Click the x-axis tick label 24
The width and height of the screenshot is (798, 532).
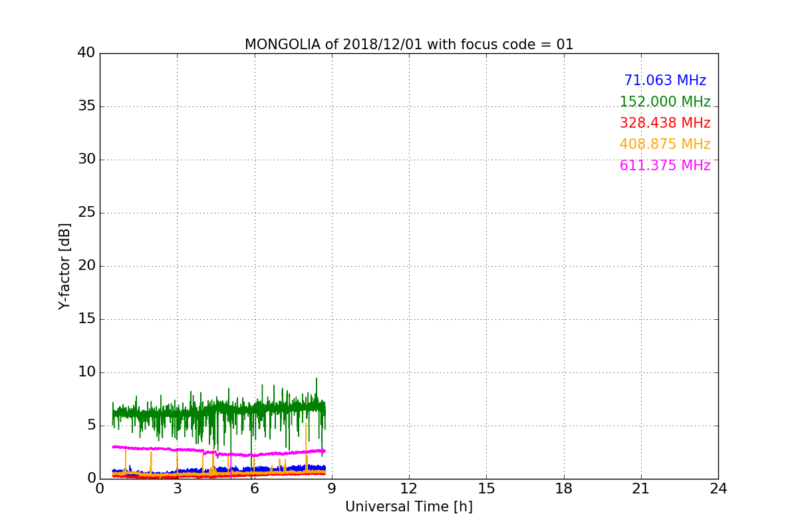point(718,489)
